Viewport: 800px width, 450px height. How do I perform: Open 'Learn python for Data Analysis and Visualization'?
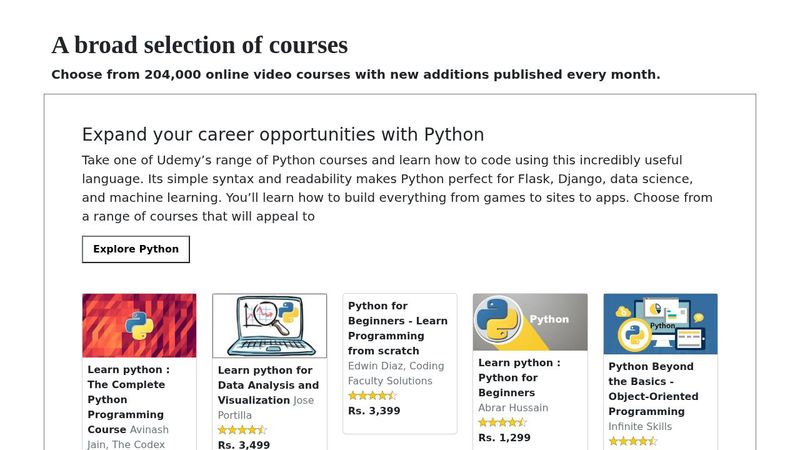coord(268,384)
